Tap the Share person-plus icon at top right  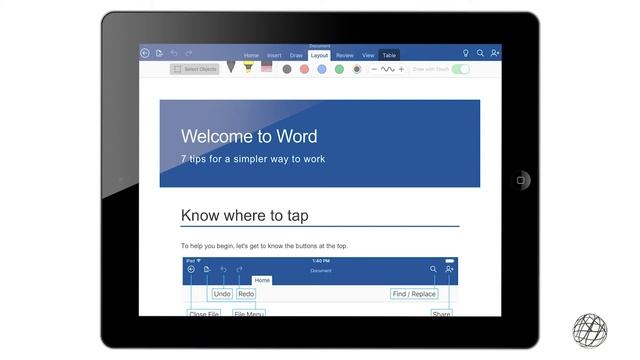(x=495, y=53)
